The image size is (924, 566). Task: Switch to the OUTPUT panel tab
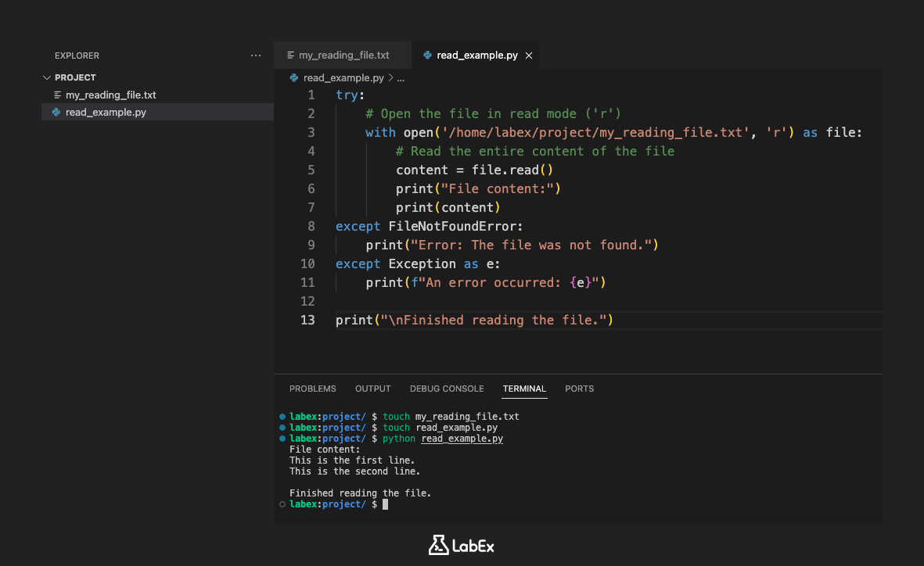click(x=372, y=389)
